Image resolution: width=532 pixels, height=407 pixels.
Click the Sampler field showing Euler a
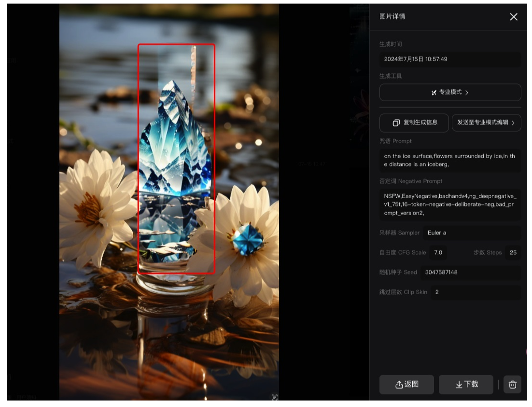[472, 233]
